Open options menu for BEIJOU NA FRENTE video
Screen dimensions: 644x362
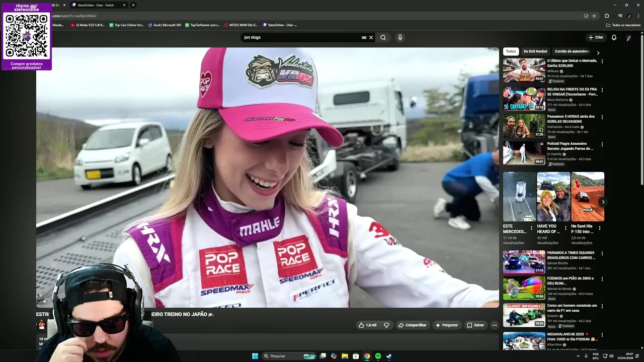(x=602, y=90)
